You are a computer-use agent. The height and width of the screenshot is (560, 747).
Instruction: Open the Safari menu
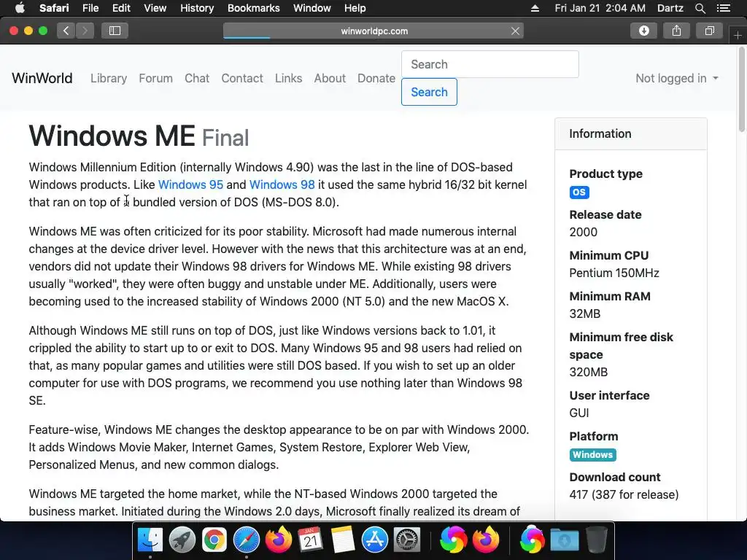[x=54, y=8]
